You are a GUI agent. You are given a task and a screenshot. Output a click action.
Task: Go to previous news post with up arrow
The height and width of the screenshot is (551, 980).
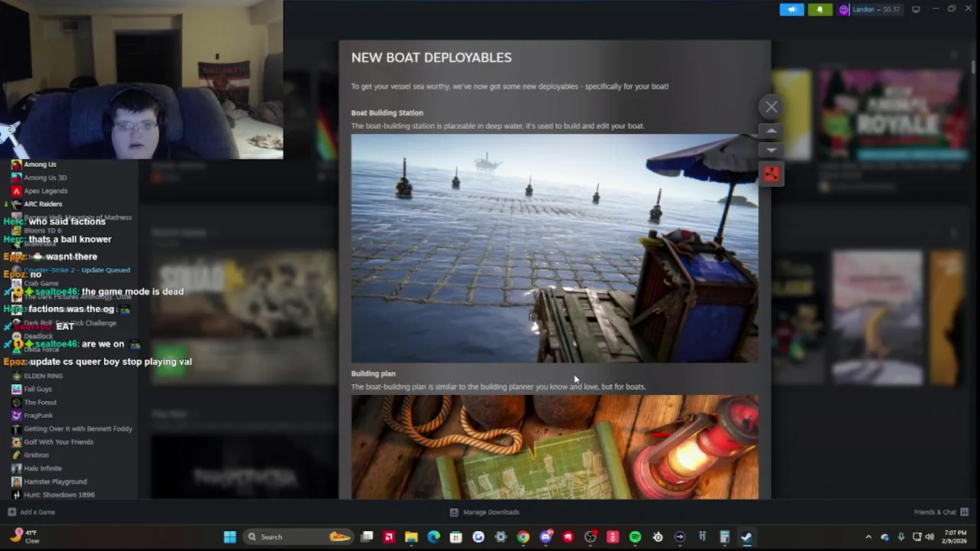click(x=771, y=131)
